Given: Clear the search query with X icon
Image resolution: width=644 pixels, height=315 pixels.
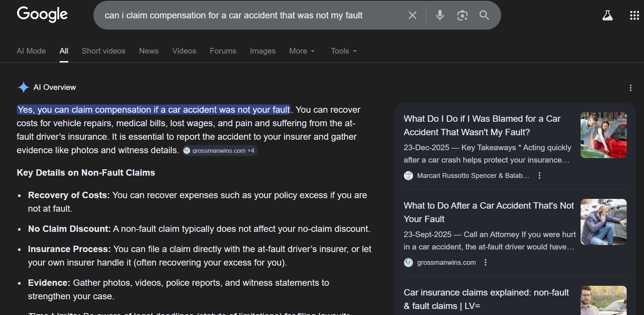Looking at the screenshot, I should tap(413, 15).
